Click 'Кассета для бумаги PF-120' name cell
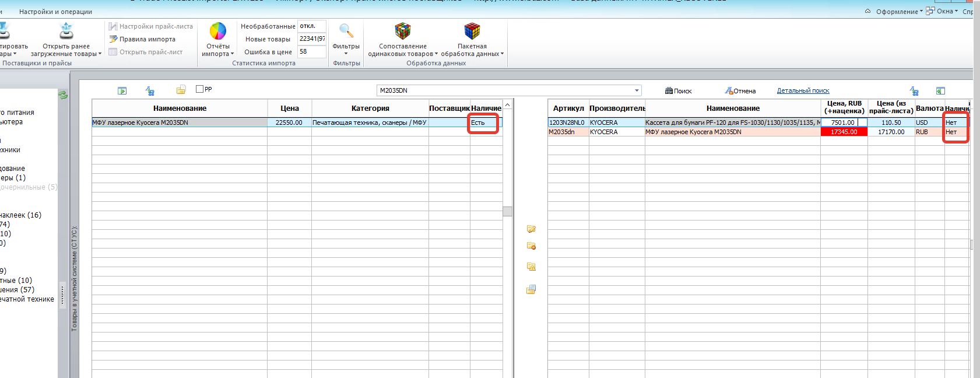980x378 pixels. pyautogui.click(x=733, y=123)
